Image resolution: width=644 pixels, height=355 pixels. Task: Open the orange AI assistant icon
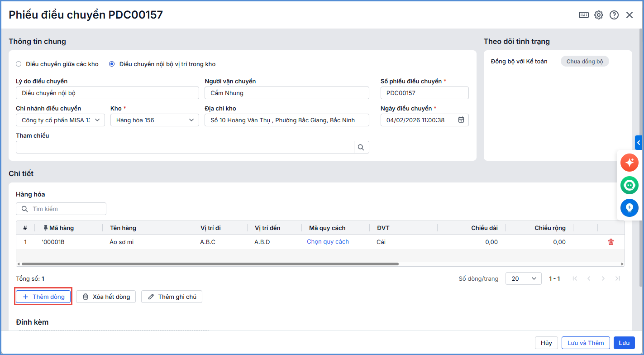(x=630, y=163)
